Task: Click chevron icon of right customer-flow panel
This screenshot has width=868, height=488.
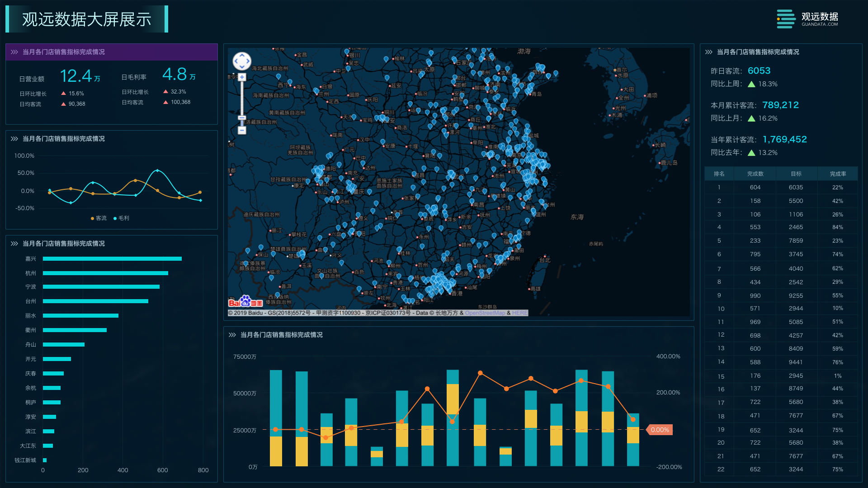Action: pyautogui.click(x=709, y=52)
